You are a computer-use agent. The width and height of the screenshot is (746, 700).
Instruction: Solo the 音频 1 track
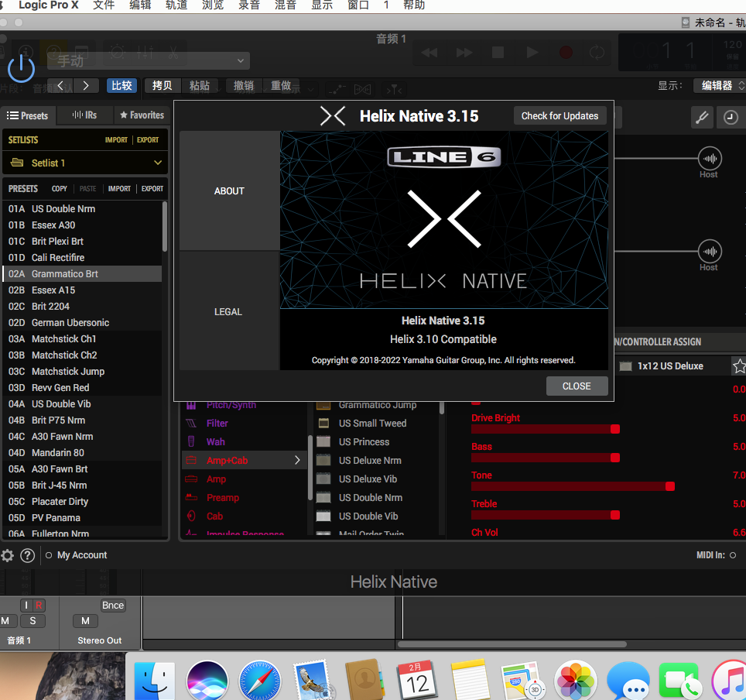pos(33,621)
